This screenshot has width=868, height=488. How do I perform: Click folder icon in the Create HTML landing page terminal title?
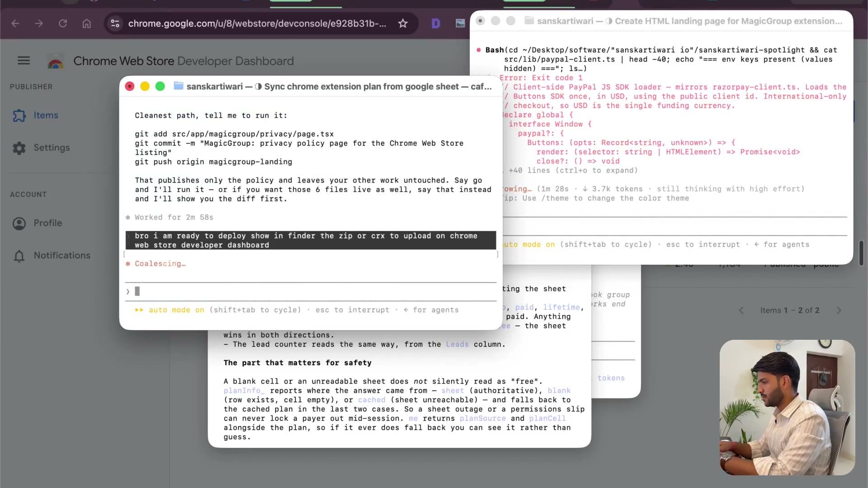(529, 21)
